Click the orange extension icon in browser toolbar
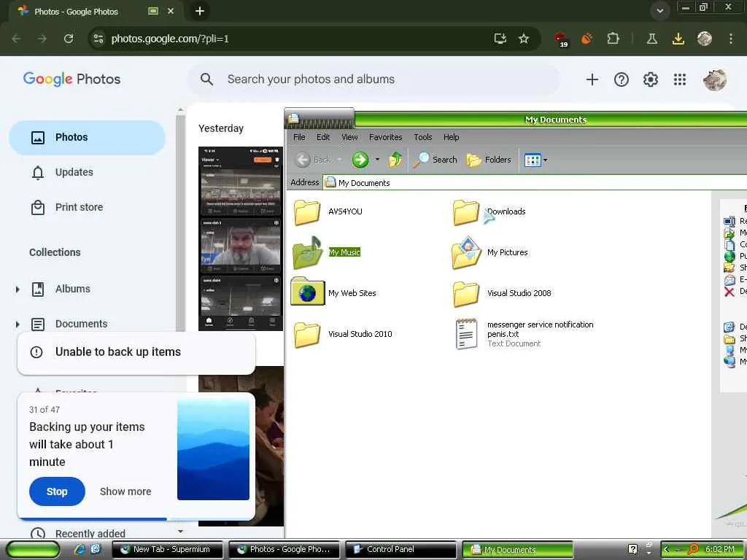The width and height of the screenshot is (747, 560). (587, 39)
